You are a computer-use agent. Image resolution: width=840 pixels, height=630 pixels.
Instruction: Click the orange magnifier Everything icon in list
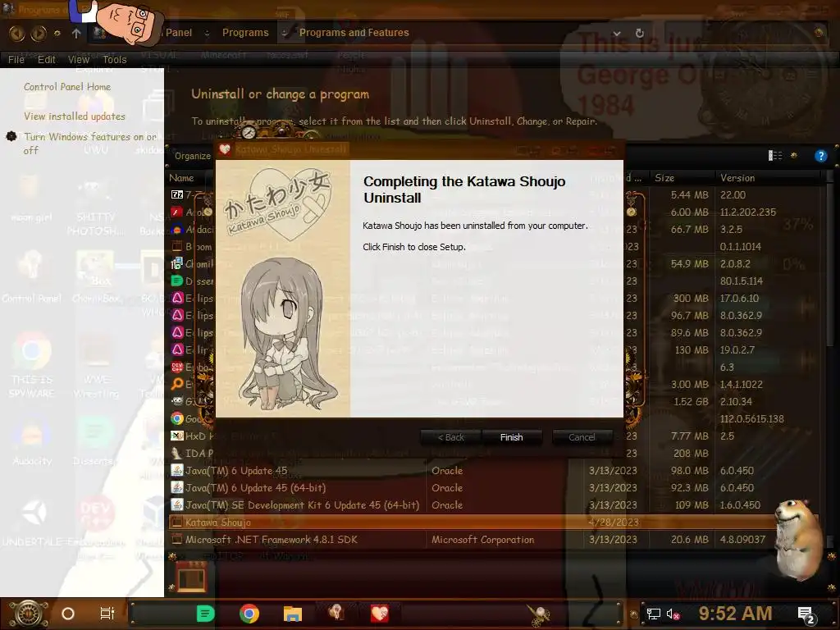177,384
